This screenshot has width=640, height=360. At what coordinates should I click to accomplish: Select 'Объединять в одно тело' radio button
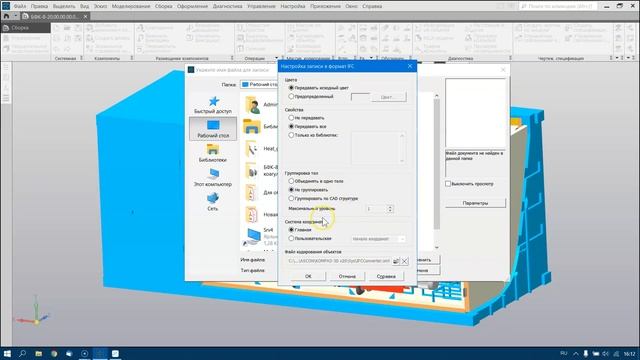291,181
